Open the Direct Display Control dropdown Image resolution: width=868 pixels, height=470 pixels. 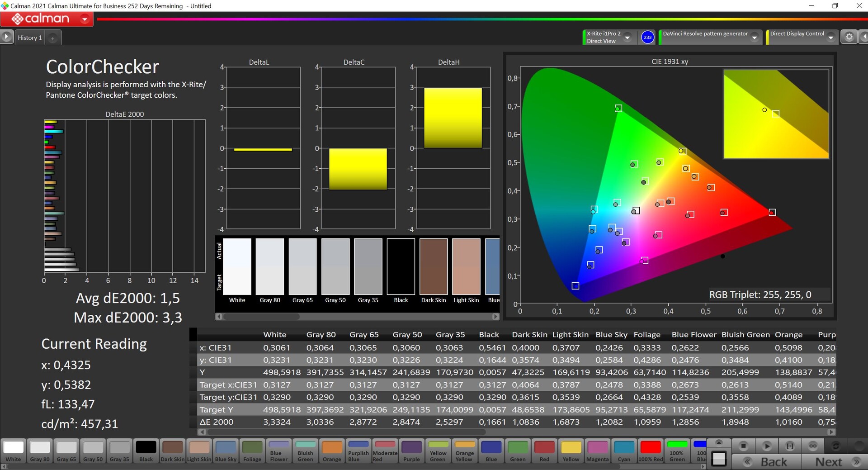pyautogui.click(x=830, y=38)
